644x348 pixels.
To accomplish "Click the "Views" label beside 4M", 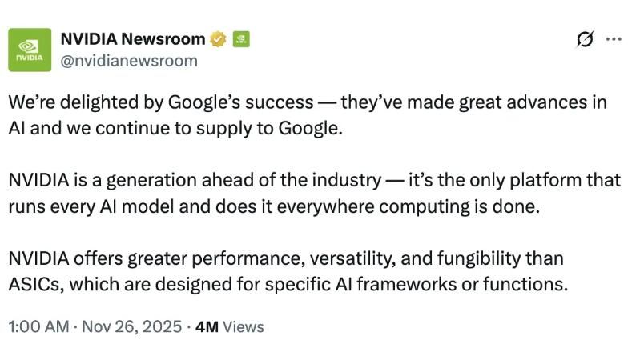I will [243, 326].
